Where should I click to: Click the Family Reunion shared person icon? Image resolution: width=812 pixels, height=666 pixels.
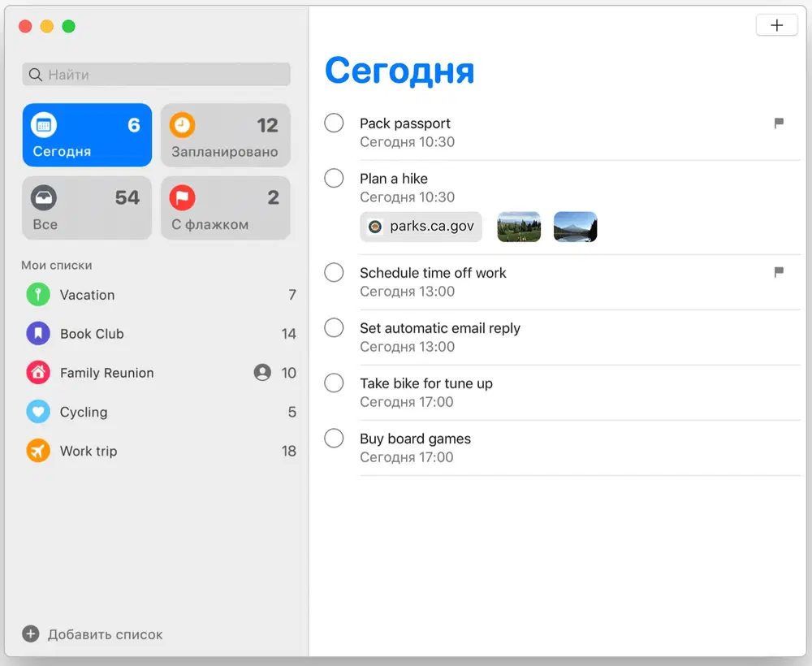coord(261,373)
